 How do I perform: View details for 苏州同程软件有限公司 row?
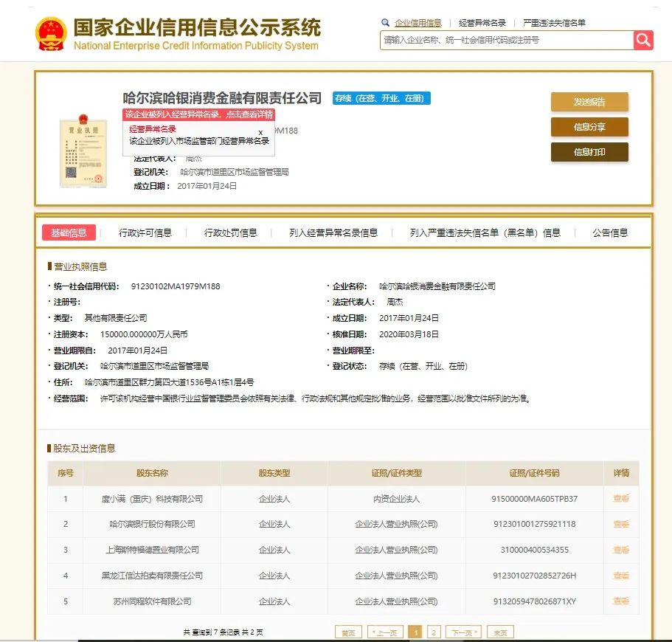(x=621, y=601)
